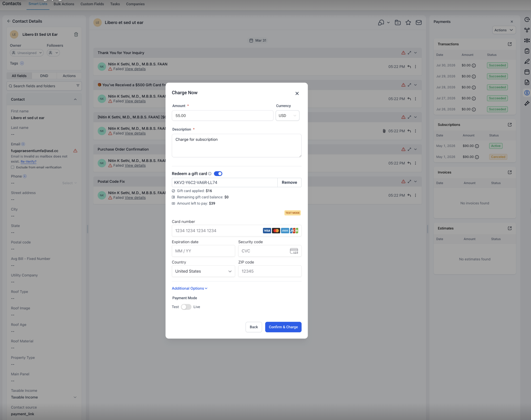Click the envelope icon in conversation header

tap(419, 23)
